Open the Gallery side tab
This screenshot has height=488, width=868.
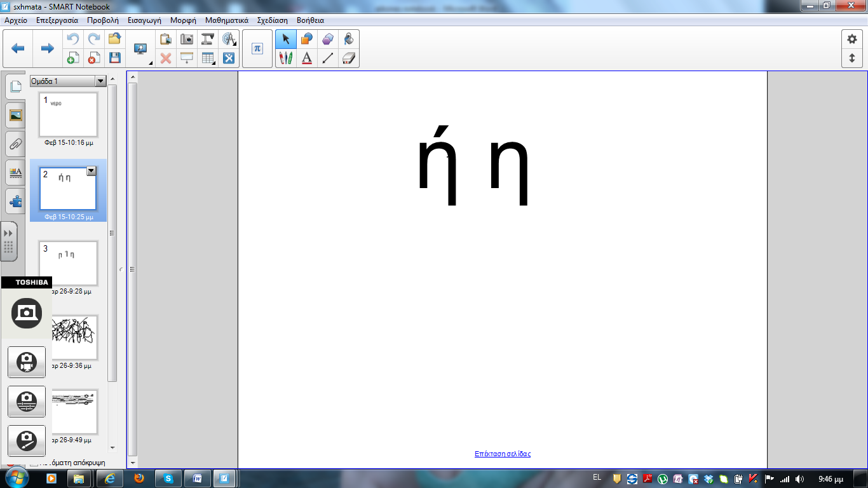(x=16, y=116)
